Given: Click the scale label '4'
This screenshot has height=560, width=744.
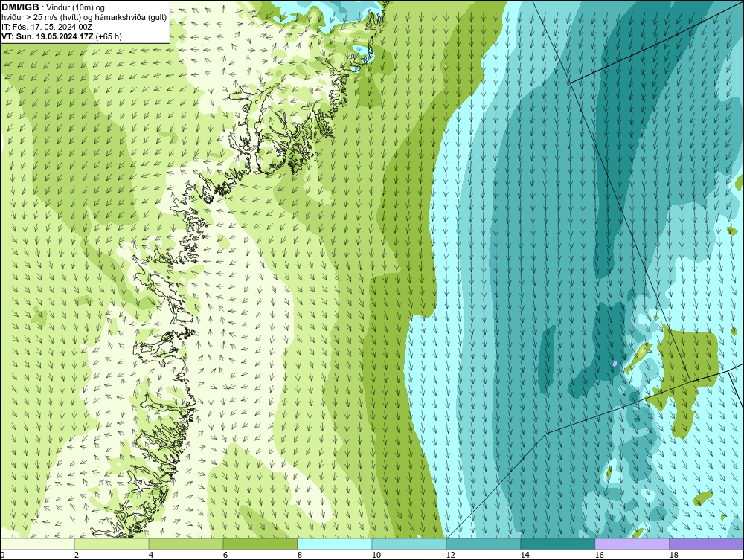Looking at the screenshot, I should pos(151,555).
